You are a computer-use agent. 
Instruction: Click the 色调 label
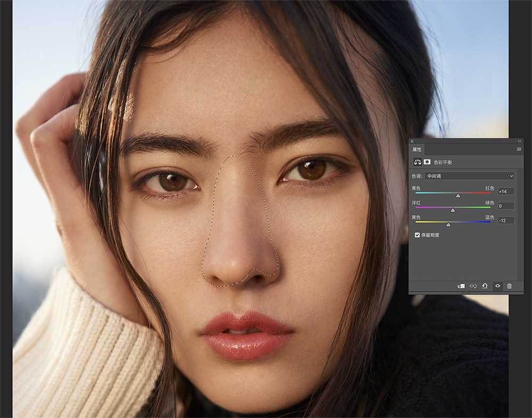pyautogui.click(x=417, y=176)
